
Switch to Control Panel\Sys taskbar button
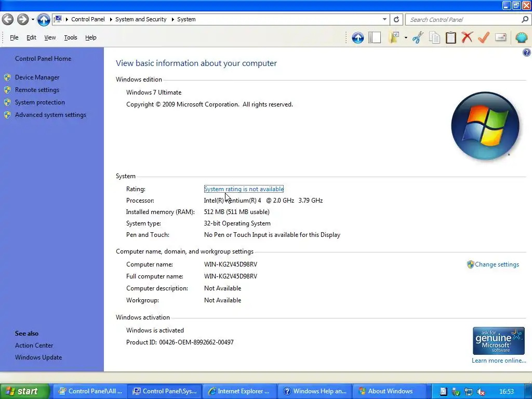(165, 391)
